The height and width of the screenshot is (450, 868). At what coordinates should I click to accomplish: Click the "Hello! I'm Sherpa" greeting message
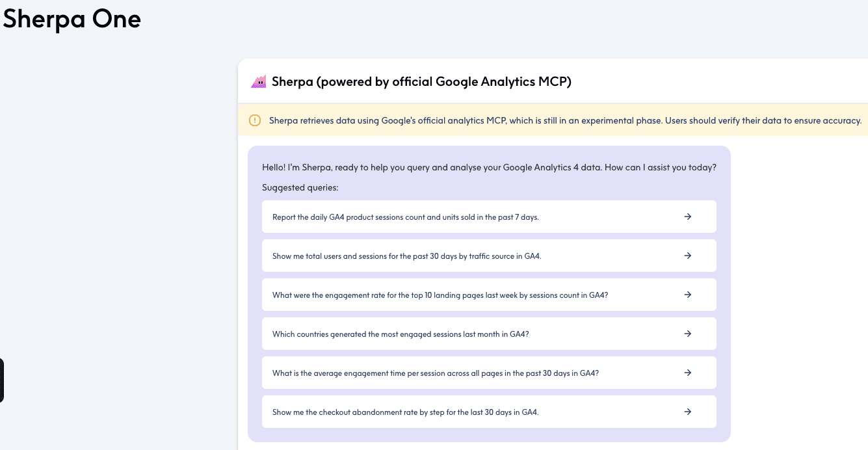[x=489, y=167]
